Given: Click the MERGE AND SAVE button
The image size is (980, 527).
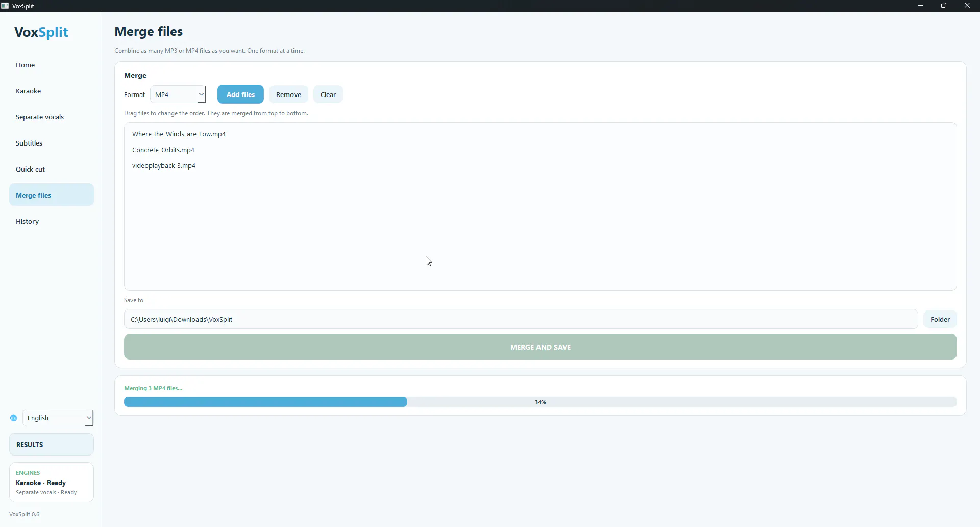Looking at the screenshot, I should pos(541,347).
